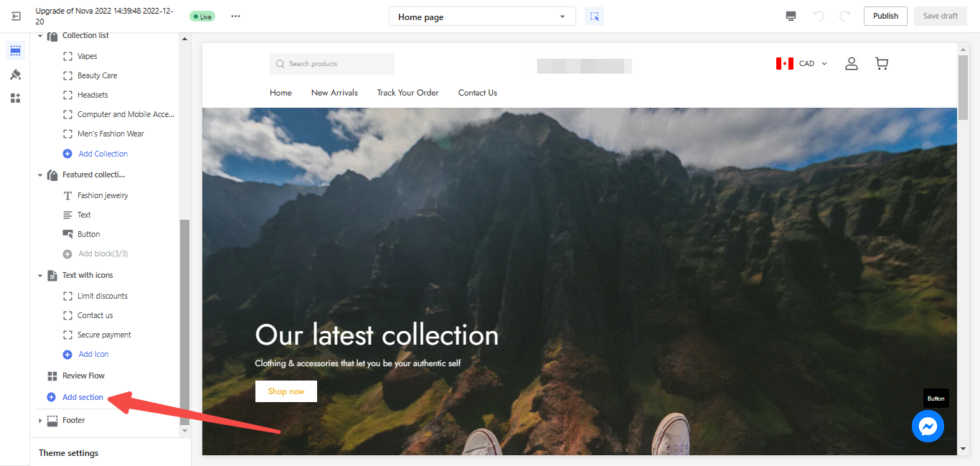Collapse the Text with icons section
The width and height of the screenshot is (980, 466).
click(40, 276)
